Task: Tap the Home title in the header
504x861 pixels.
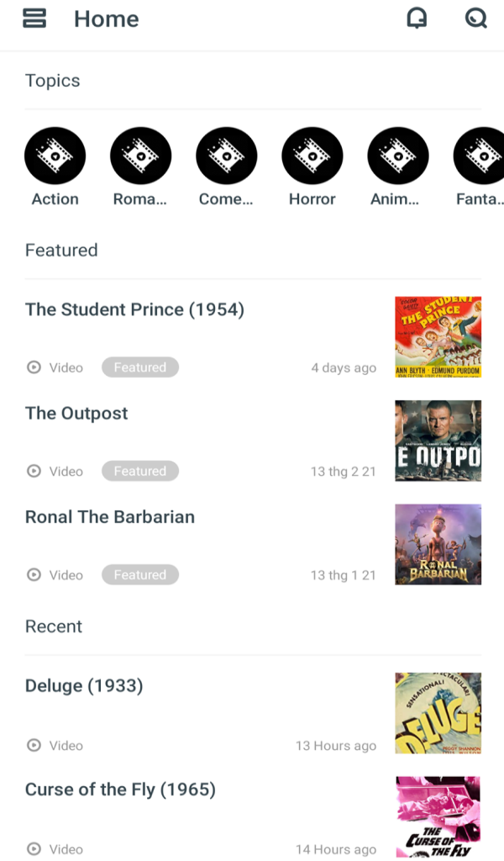Action: (x=106, y=18)
